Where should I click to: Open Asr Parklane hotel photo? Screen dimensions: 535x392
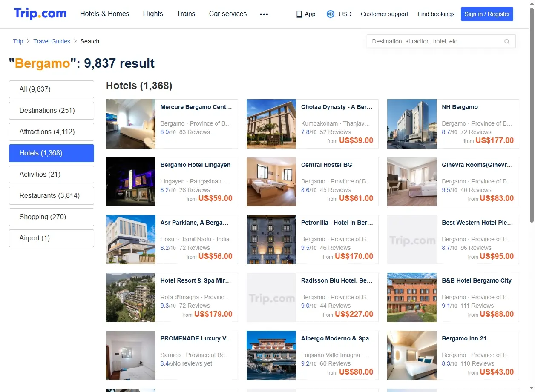pos(131,240)
